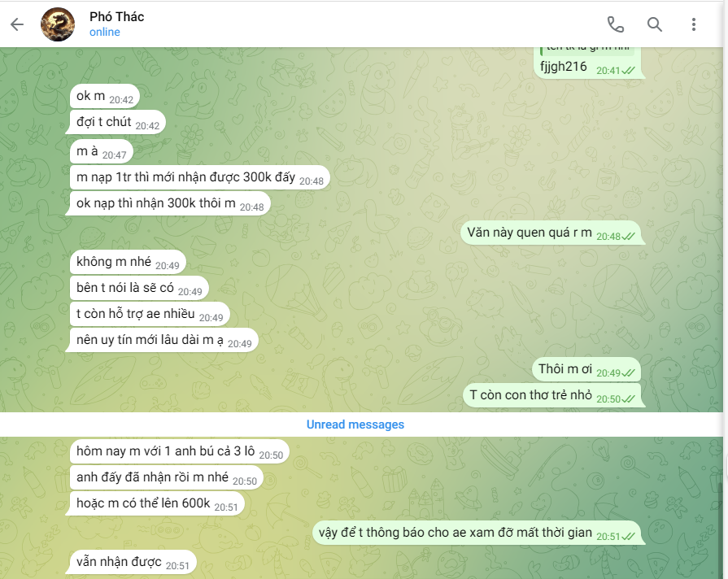Open the three-dot more options menu
Screen dimensions: 728x579
[x=694, y=24]
